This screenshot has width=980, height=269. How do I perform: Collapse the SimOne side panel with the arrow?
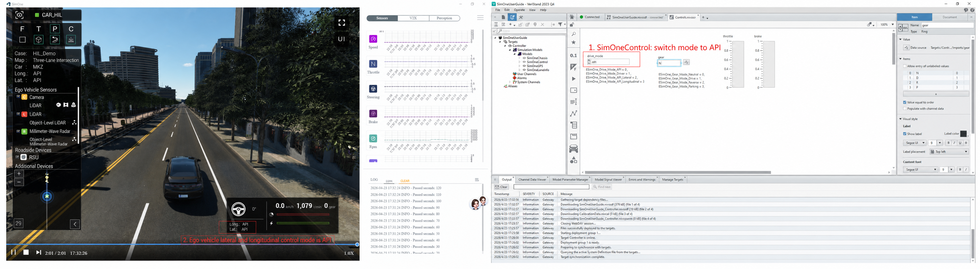click(x=75, y=224)
